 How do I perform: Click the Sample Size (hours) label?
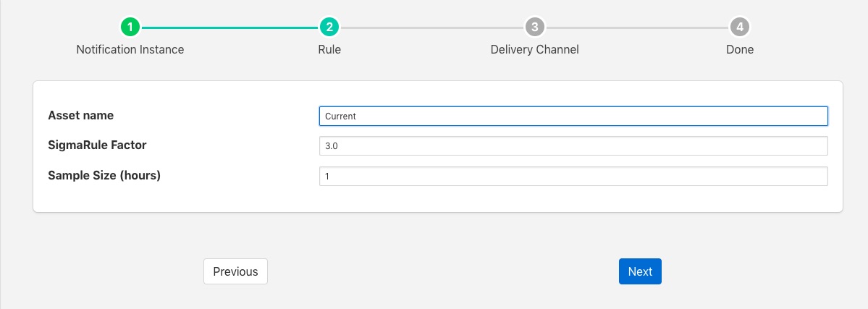104,176
